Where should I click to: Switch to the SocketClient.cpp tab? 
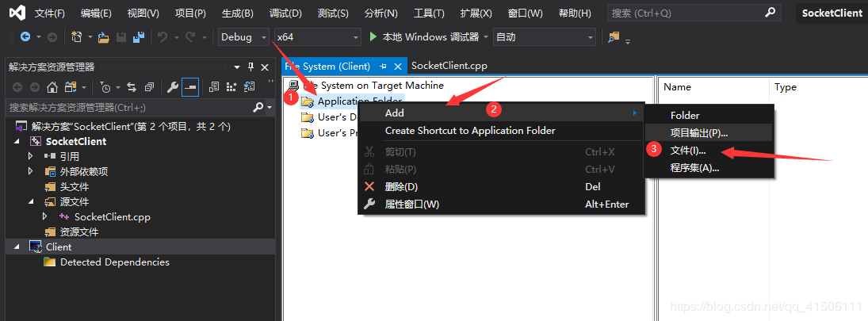[x=449, y=66]
